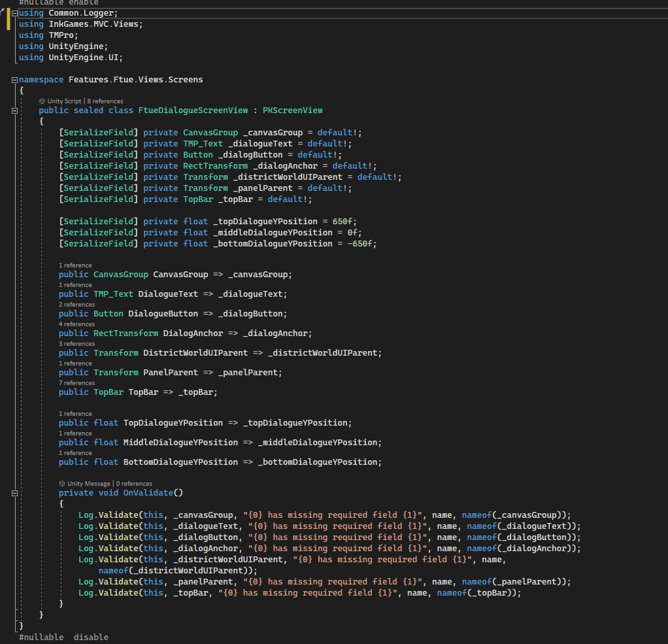The height and width of the screenshot is (644, 668).
Task: Click the -650f value of _bottomDialogueYPosition
Action: click(360, 244)
